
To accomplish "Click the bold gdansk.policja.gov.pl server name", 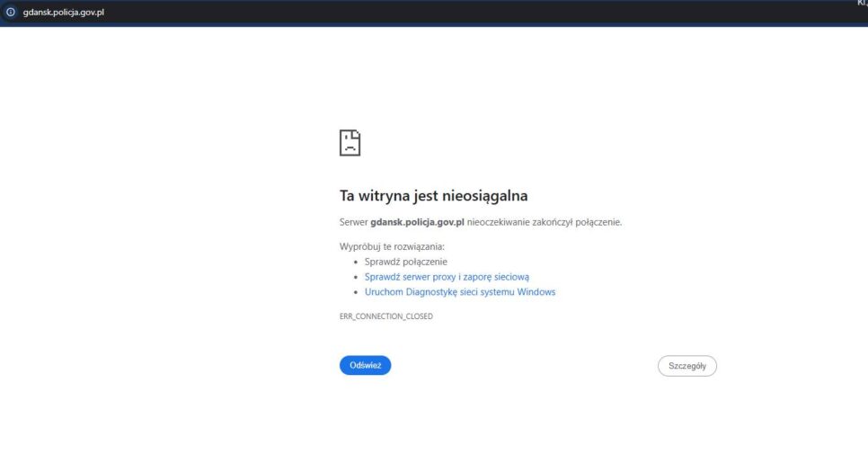I will click(417, 222).
